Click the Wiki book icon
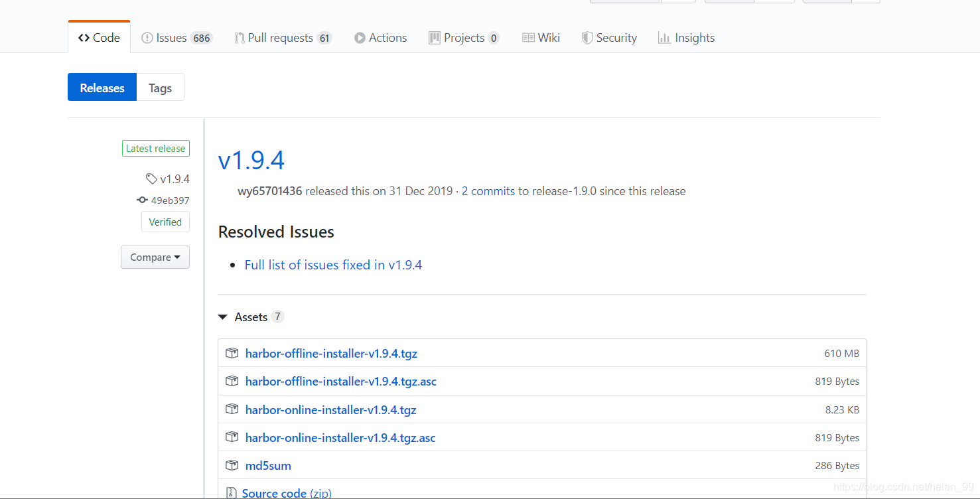This screenshot has height=499, width=980. click(x=528, y=38)
